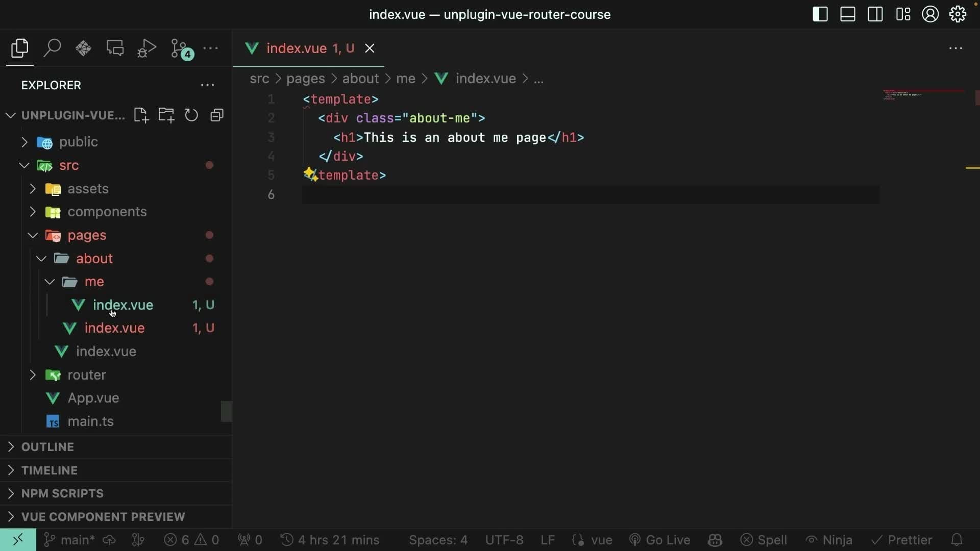Open index.vue inside me folder

[122, 305]
